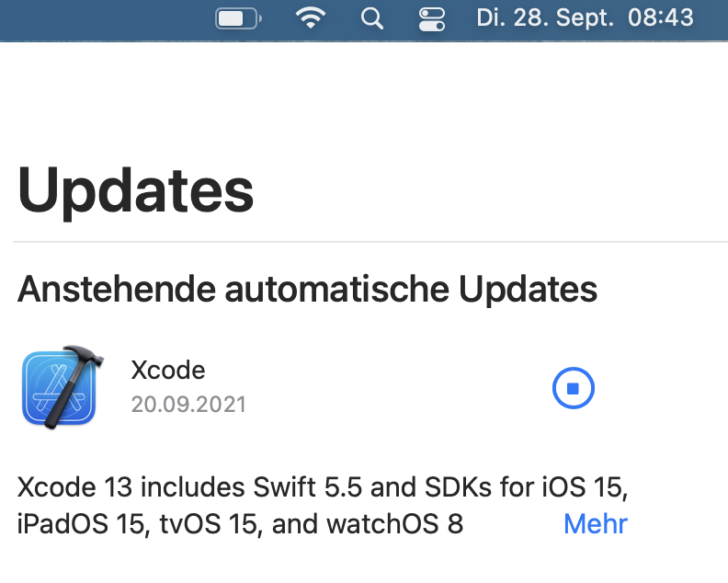Click the Updates page heading
Screen dimensions: 728x583
pyautogui.click(x=135, y=190)
